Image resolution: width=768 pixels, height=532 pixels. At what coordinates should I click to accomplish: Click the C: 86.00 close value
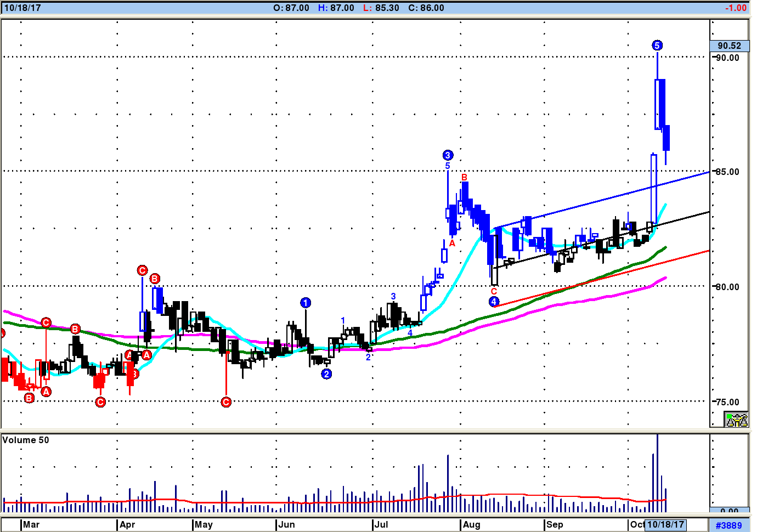426,8
